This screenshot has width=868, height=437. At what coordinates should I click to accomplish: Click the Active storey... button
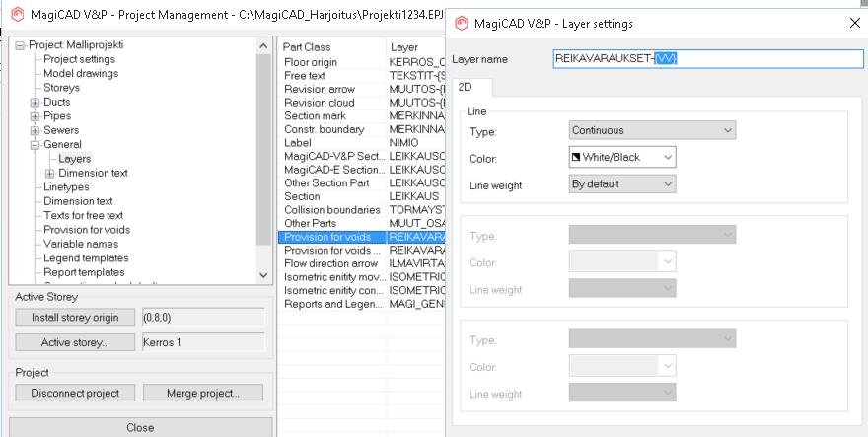click(x=75, y=342)
